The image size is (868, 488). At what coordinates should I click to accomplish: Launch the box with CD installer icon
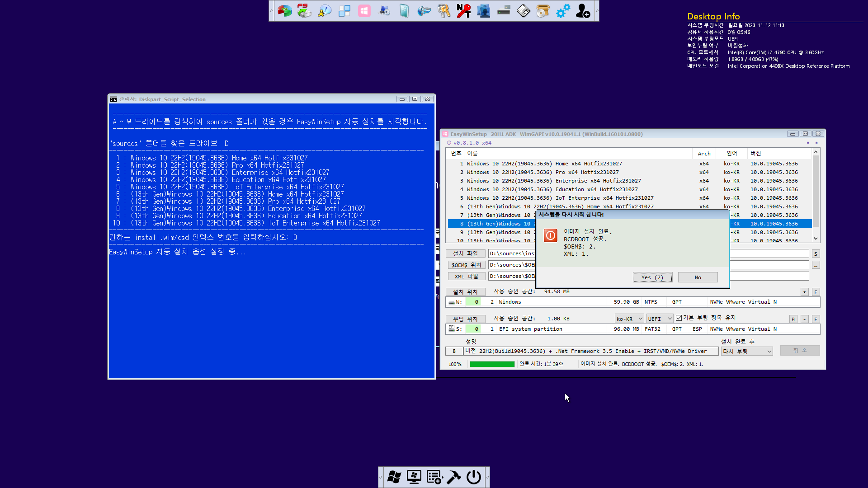click(543, 10)
